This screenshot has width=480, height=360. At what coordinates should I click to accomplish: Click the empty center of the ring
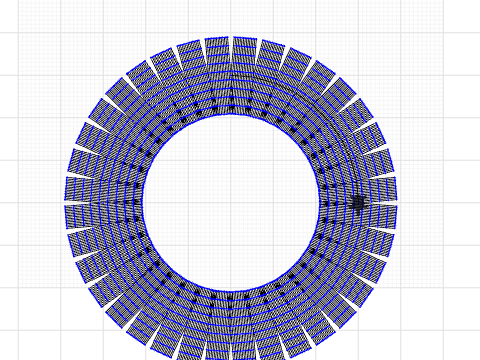coord(231,203)
